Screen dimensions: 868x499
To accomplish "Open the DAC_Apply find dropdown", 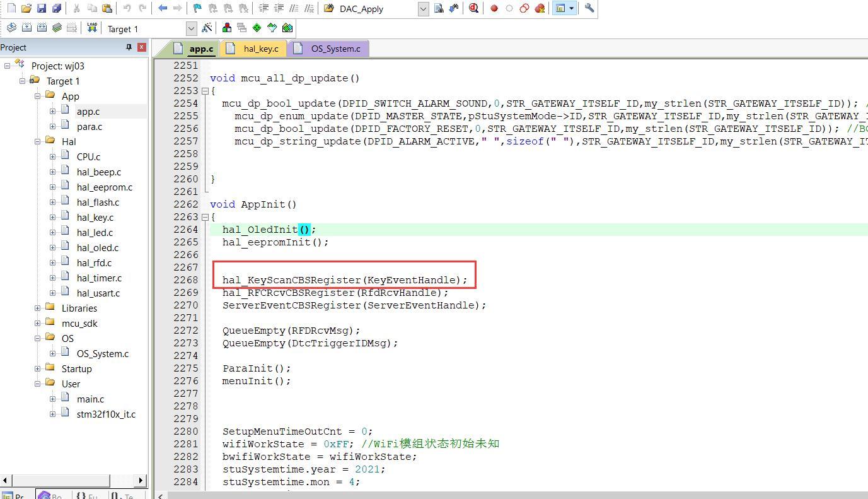I will pyautogui.click(x=423, y=9).
